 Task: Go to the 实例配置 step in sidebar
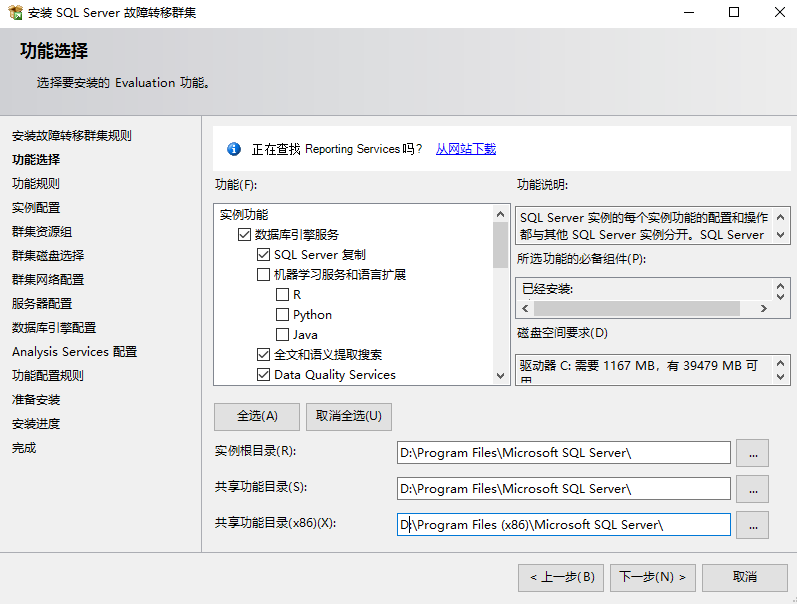pyautogui.click(x=36, y=208)
